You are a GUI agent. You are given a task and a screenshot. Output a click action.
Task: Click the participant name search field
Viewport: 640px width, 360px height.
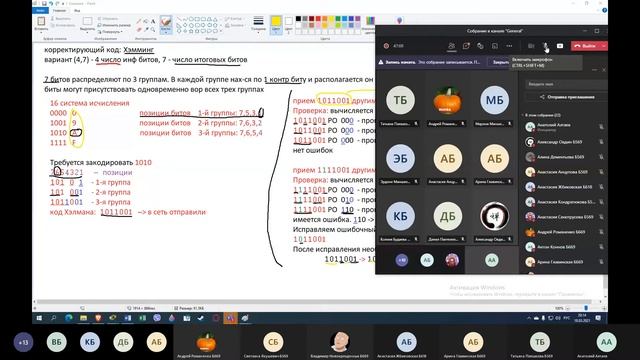tap(566, 84)
